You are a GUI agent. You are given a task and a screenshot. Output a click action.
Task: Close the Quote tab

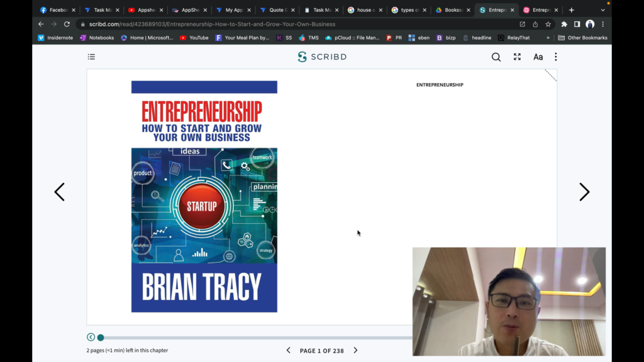[293, 10]
